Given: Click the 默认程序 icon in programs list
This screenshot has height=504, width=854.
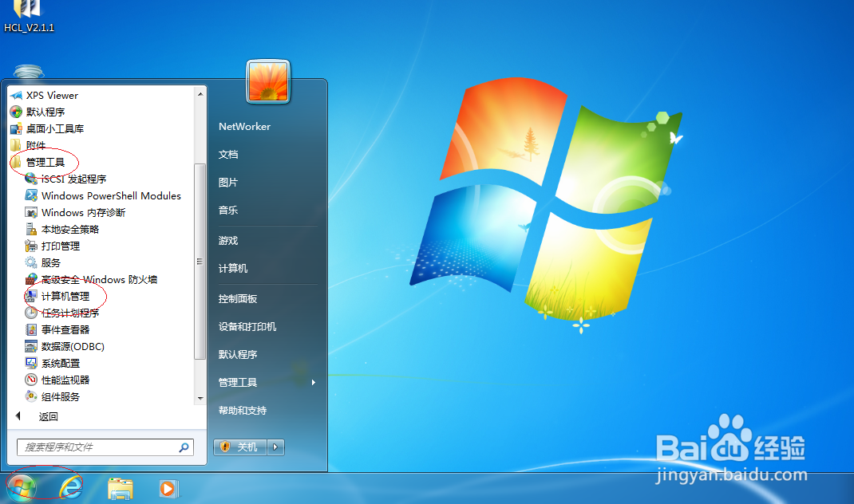Looking at the screenshot, I should [16, 112].
